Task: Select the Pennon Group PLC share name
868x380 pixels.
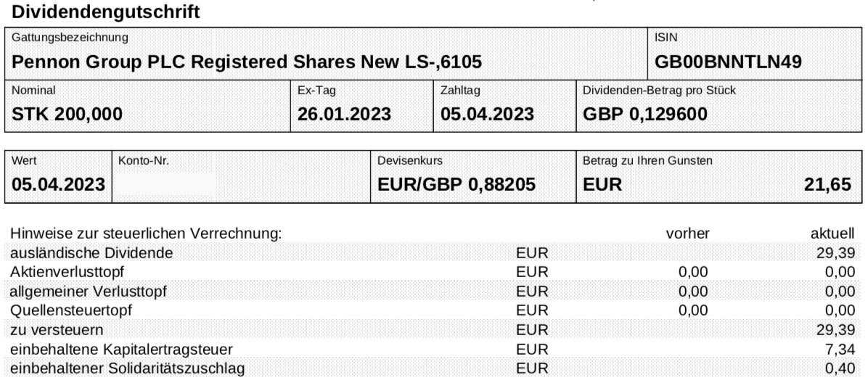Action: (x=246, y=62)
